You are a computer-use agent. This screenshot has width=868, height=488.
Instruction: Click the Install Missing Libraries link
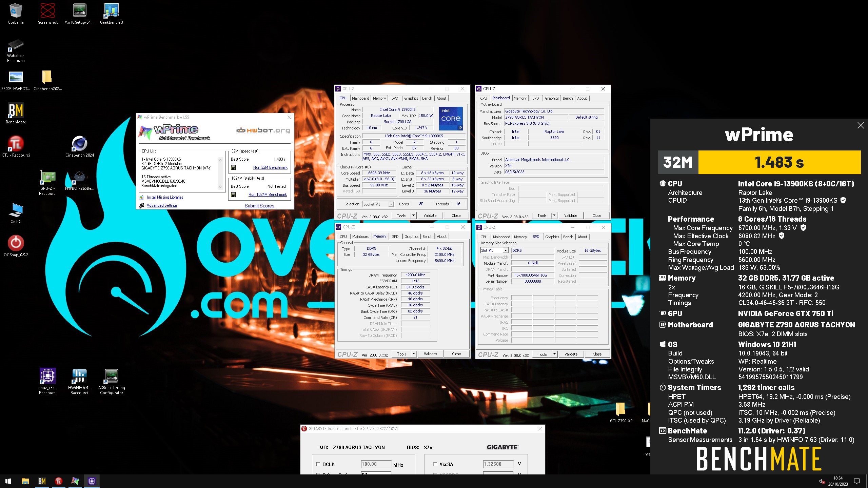click(165, 197)
